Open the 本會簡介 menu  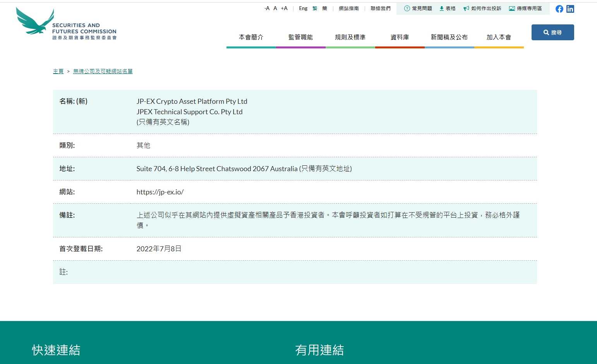[251, 37]
